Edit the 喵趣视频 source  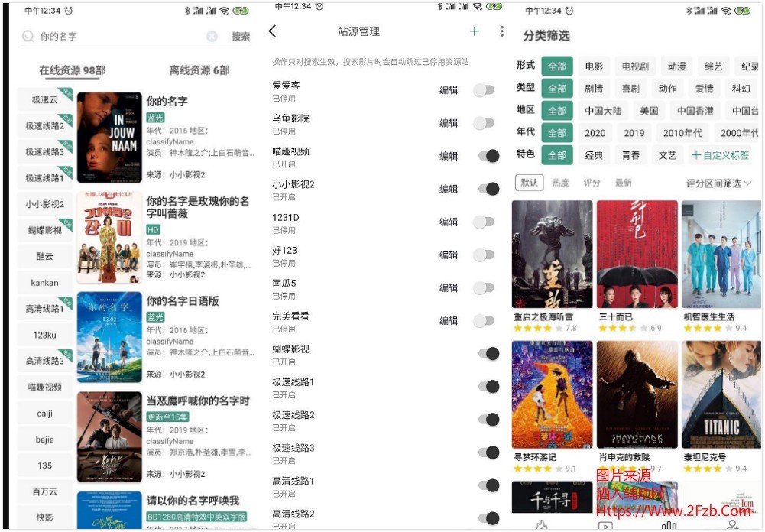pyautogui.click(x=449, y=156)
